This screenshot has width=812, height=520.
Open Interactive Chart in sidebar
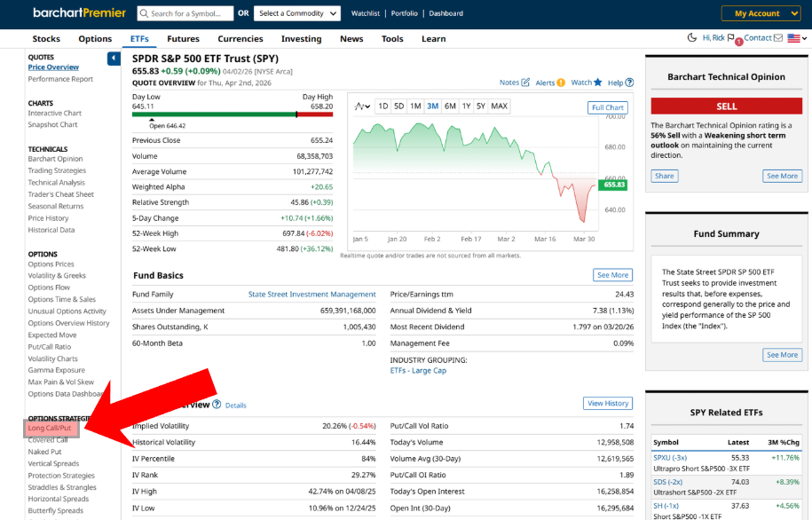pyautogui.click(x=54, y=113)
